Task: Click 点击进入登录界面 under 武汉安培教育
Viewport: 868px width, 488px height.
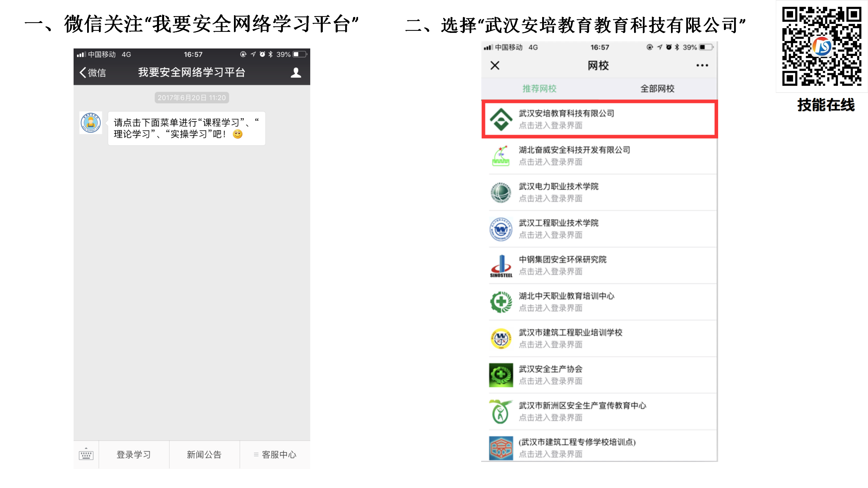Action: 551,125
